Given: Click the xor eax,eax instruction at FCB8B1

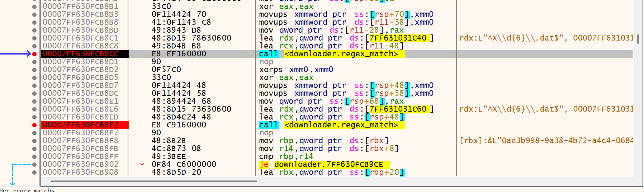Looking at the screenshot, I should pyautogui.click(x=286, y=6).
